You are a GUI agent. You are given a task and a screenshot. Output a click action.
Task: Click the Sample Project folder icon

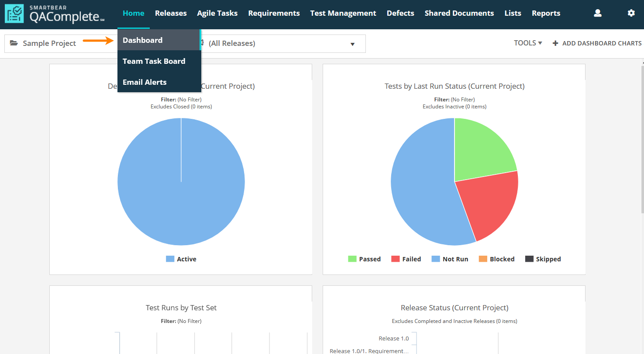14,43
